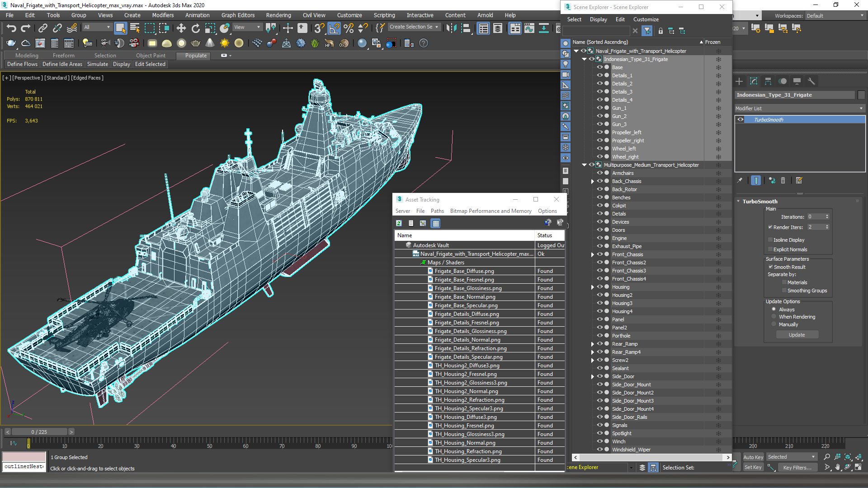The image size is (868, 488).
Task: Toggle the Angle Snap tool
Action: [x=334, y=28]
